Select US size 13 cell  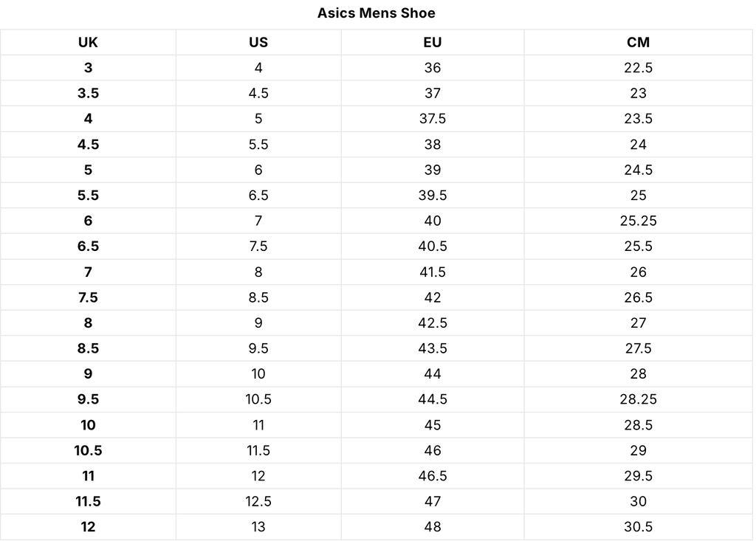click(x=258, y=527)
